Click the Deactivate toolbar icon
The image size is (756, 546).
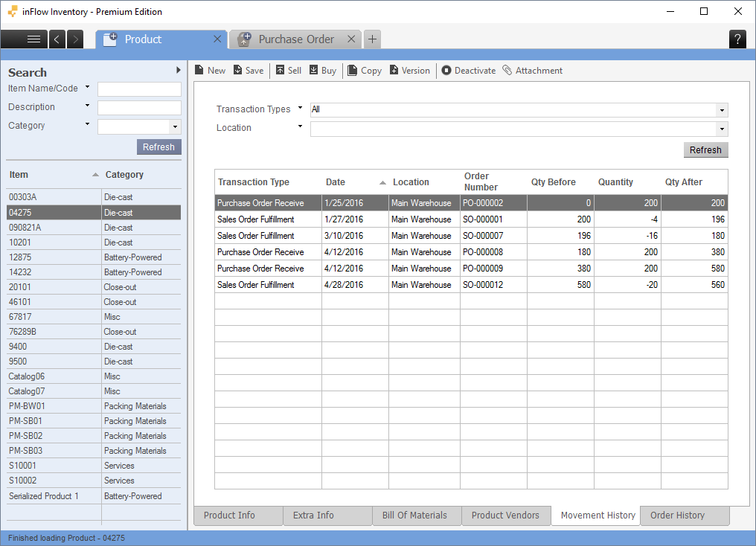point(446,71)
